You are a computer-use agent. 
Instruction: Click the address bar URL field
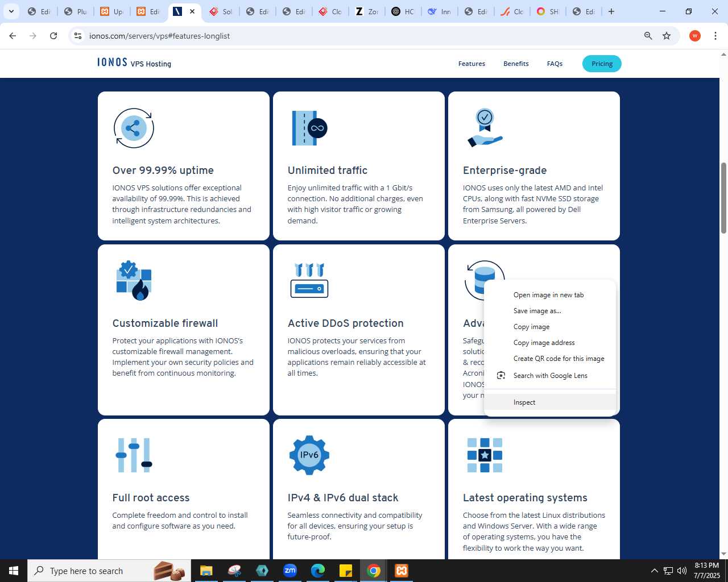point(364,36)
